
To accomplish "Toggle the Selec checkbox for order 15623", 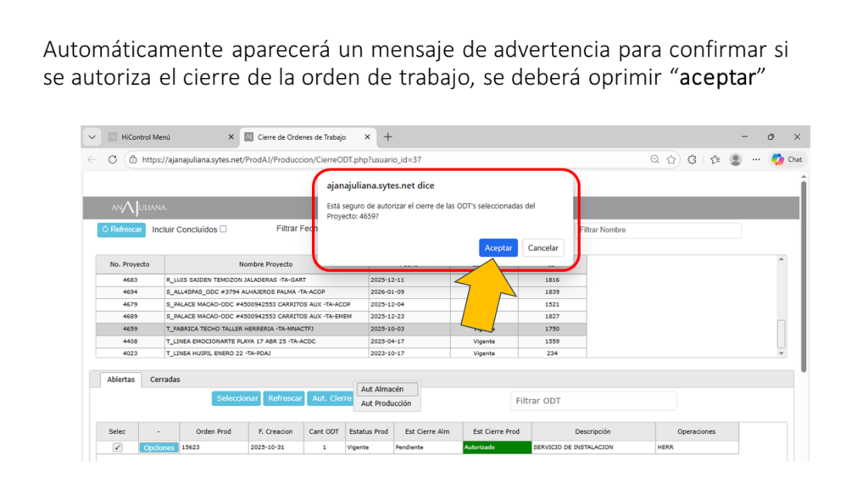I will 117,447.
